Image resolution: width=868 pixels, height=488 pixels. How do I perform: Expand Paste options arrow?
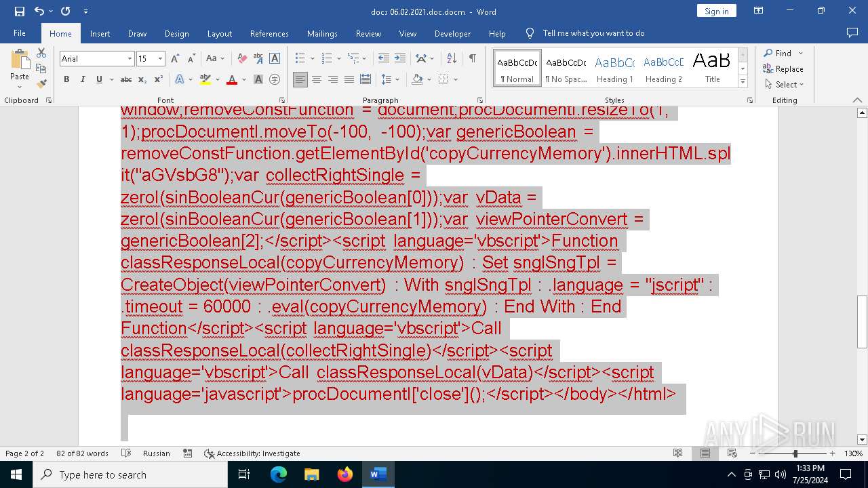click(20, 86)
